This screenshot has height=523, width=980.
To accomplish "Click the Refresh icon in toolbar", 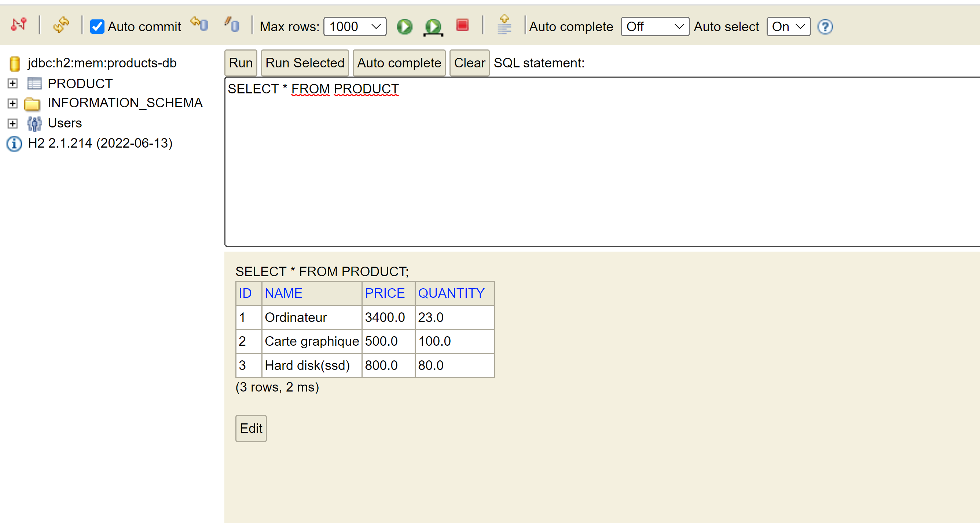I will [61, 25].
